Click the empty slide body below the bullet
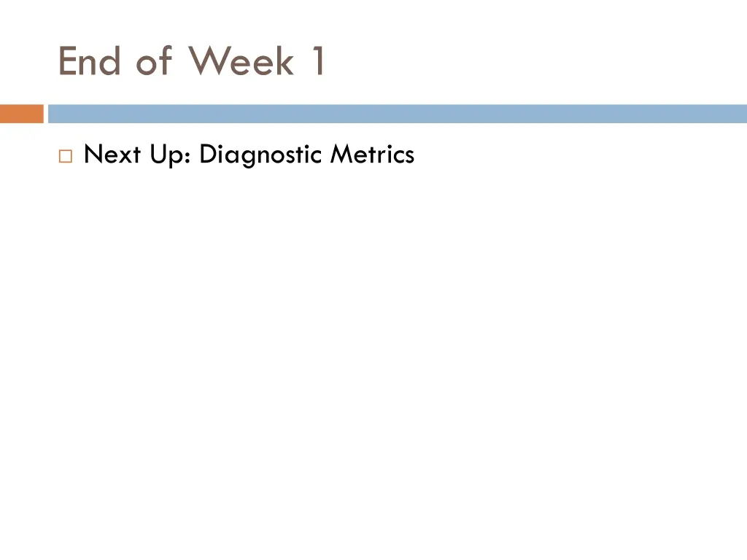 pos(373,350)
